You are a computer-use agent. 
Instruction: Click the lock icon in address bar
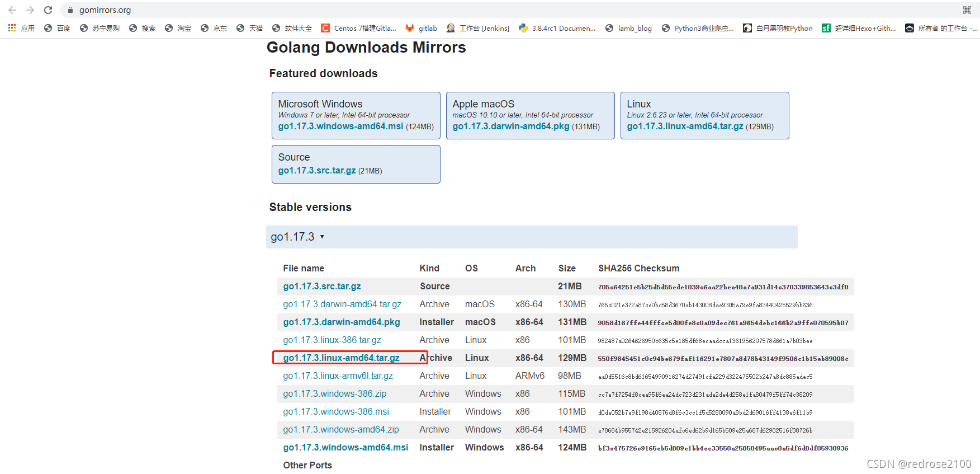(70, 10)
